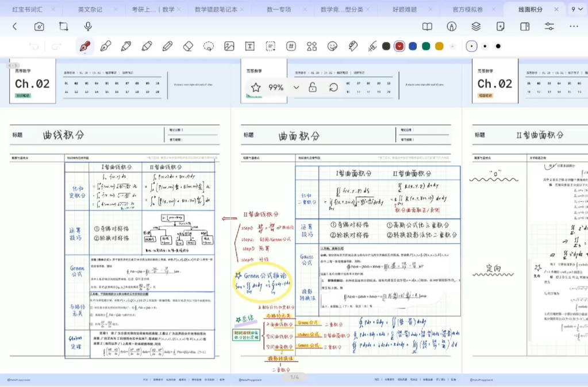Start microphone audio recording
The image size is (588, 387).
click(x=88, y=26)
